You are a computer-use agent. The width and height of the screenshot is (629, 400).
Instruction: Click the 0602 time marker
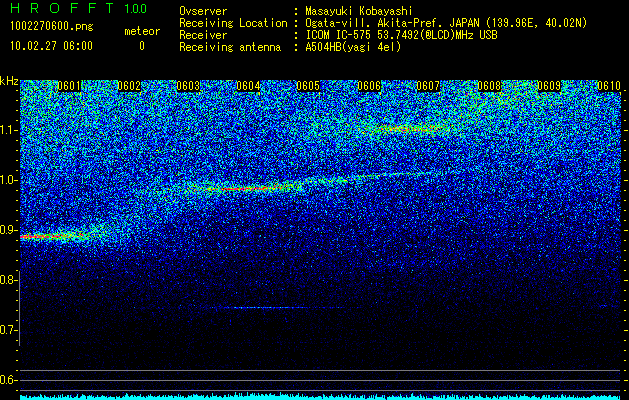pyautogui.click(x=129, y=86)
